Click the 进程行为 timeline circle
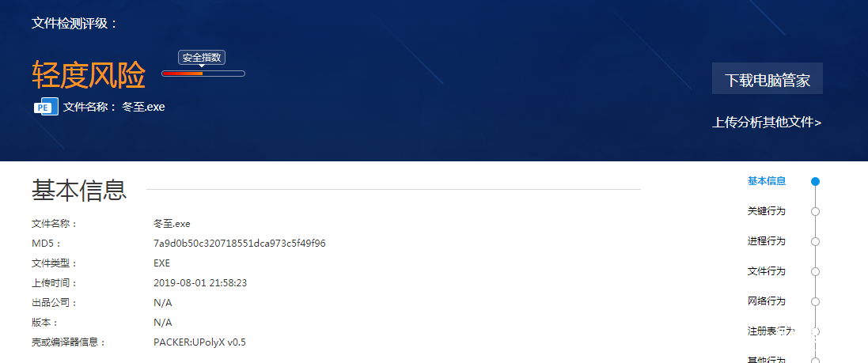868x363 pixels. [x=815, y=241]
